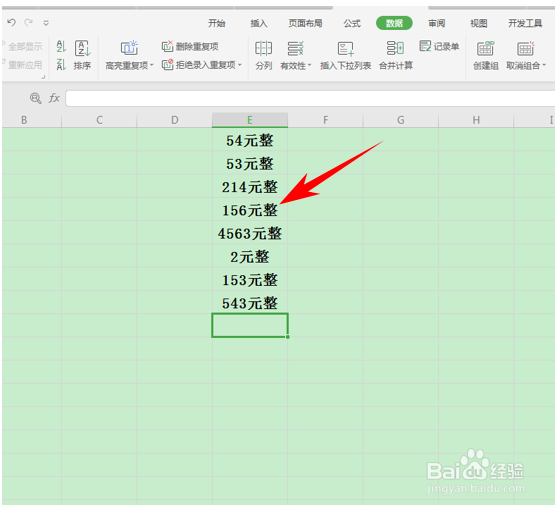Click the 删除重复项 button
Viewport: 556px width, 508px height.
[190, 46]
